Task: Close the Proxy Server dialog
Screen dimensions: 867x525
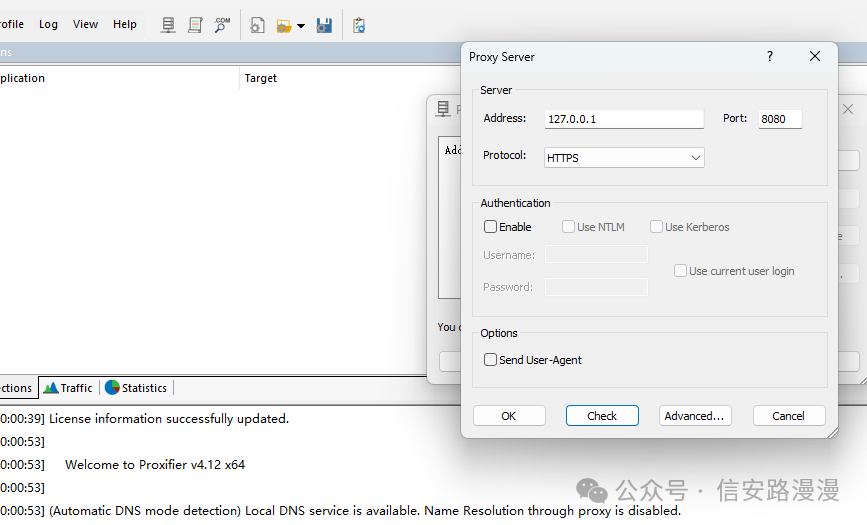Action: point(814,56)
